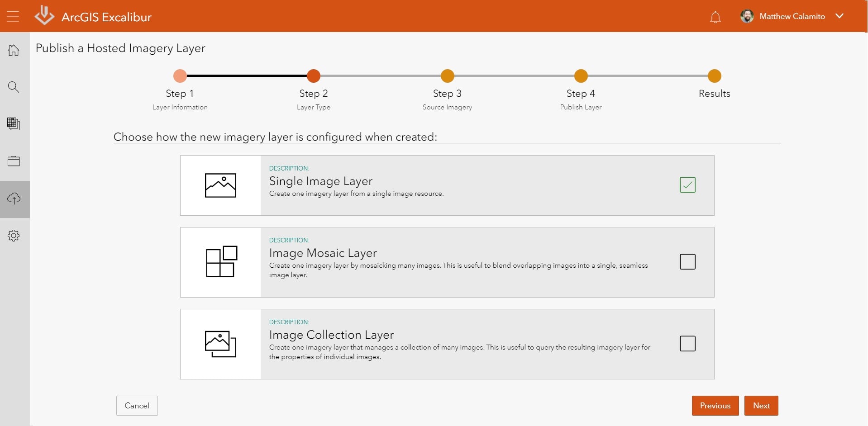Click the Step 1 progress marker
868x426 pixels.
[x=180, y=76]
